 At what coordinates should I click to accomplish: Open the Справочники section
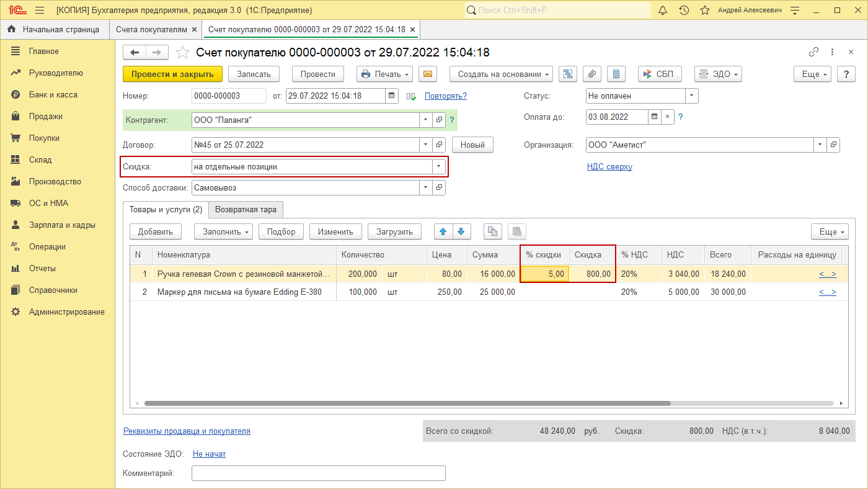click(x=53, y=290)
